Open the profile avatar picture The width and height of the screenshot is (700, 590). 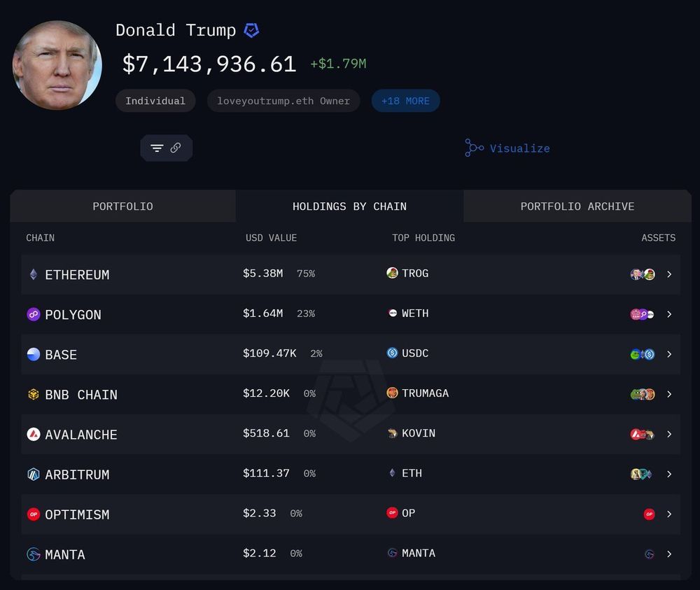coord(57,65)
